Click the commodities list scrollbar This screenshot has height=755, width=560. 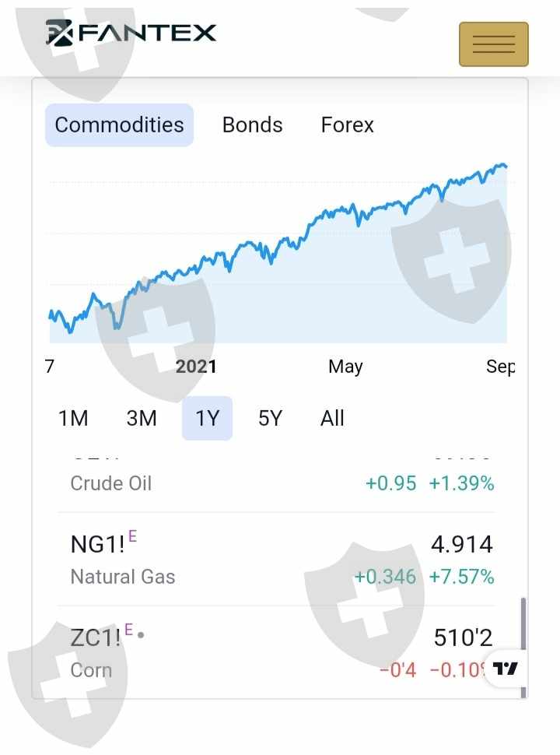523,623
